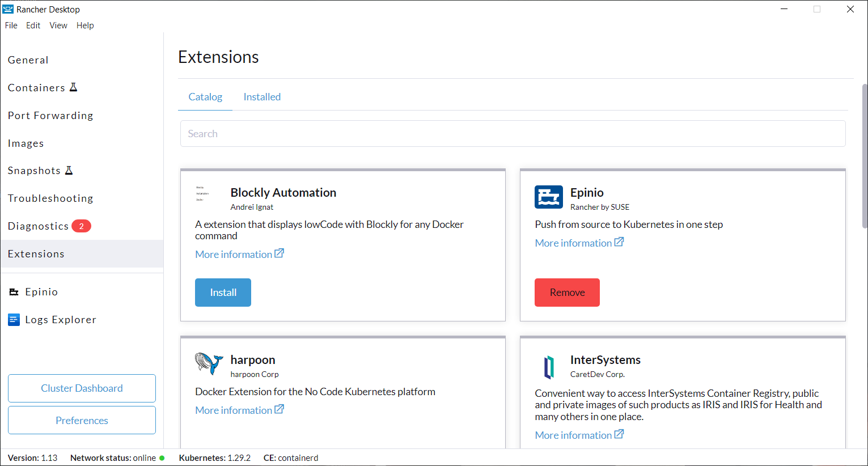
Task: Click the harpoon extension title
Action: [253, 360]
